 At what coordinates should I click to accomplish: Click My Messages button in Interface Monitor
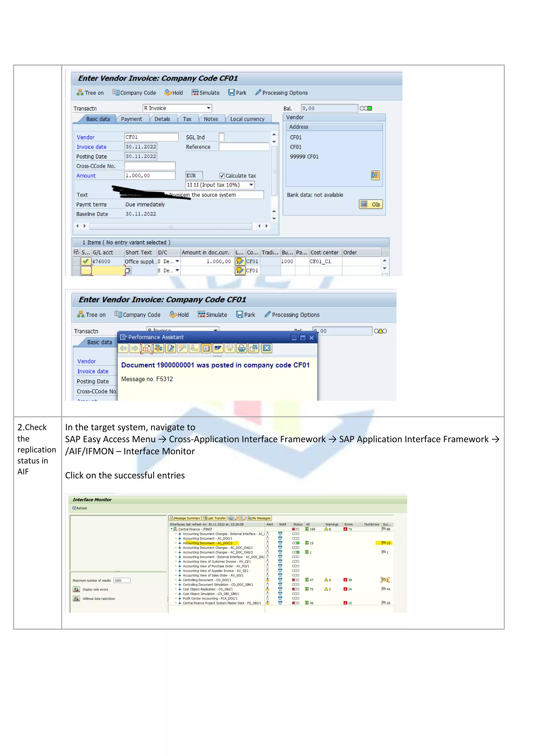[259, 518]
